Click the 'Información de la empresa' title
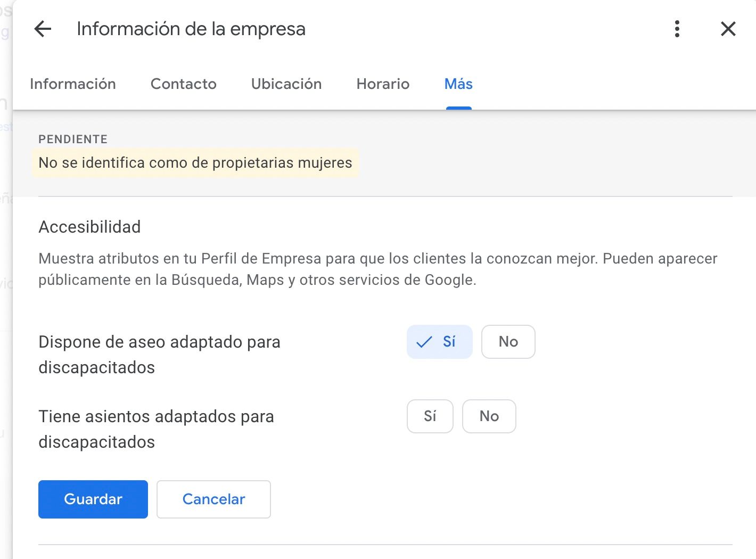Screen dimensions: 756x559 point(191,29)
